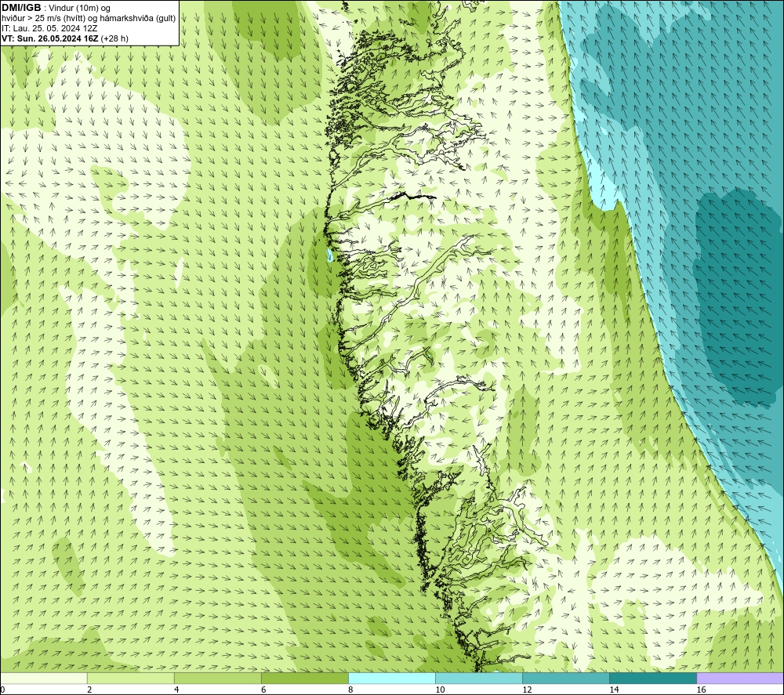Click the 12–14 m/s teal legend swatch
This screenshot has height=695, width=784.
coord(565,679)
